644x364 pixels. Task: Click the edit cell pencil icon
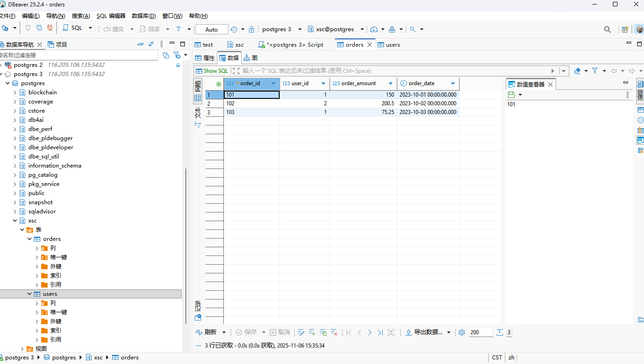(301, 332)
